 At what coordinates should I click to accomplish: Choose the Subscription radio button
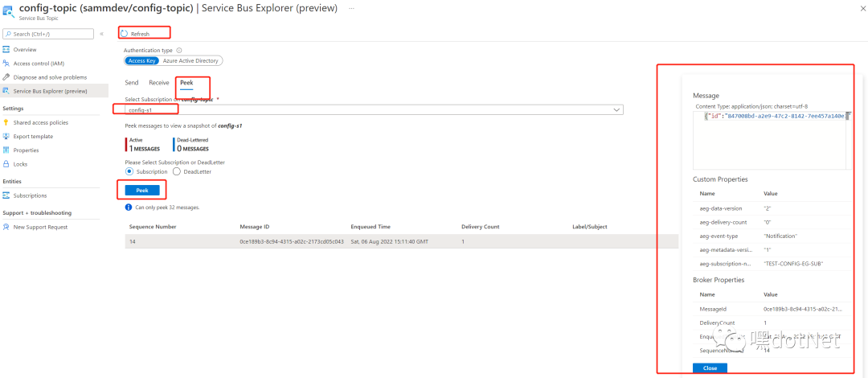pyautogui.click(x=129, y=172)
